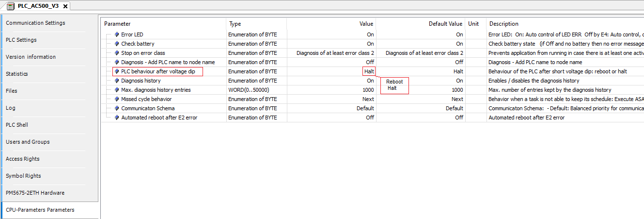Click the PLC device icon in tab
The image size is (644, 219).
pyautogui.click(x=10, y=6)
